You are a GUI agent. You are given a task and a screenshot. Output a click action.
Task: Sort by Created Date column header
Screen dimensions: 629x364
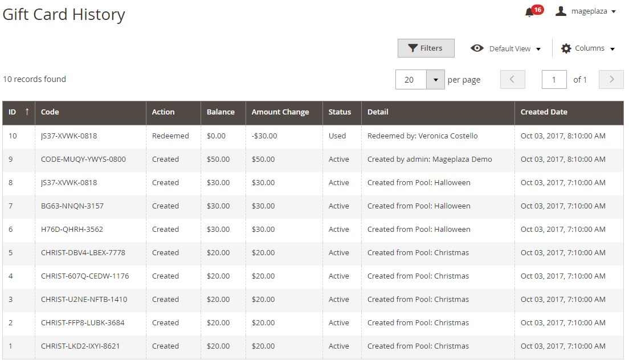pos(544,112)
